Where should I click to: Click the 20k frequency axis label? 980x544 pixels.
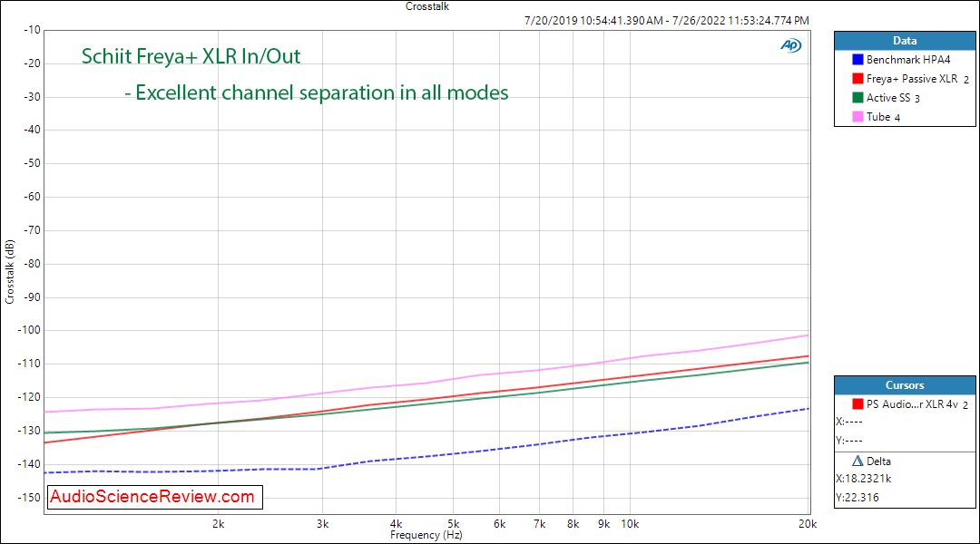807,524
